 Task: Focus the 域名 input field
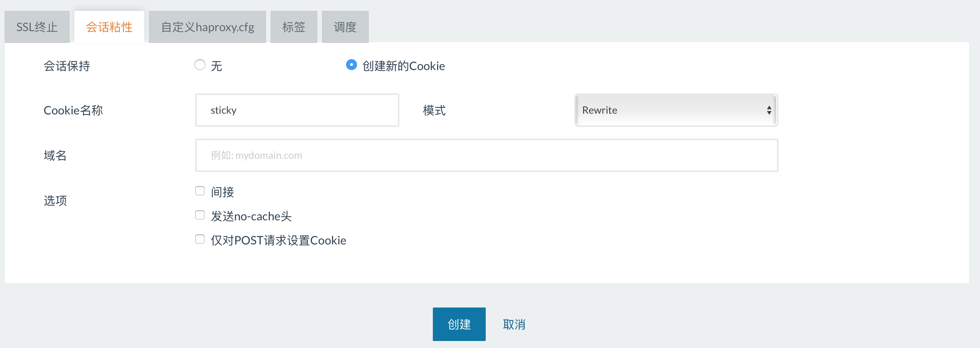click(x=486, y=155)
